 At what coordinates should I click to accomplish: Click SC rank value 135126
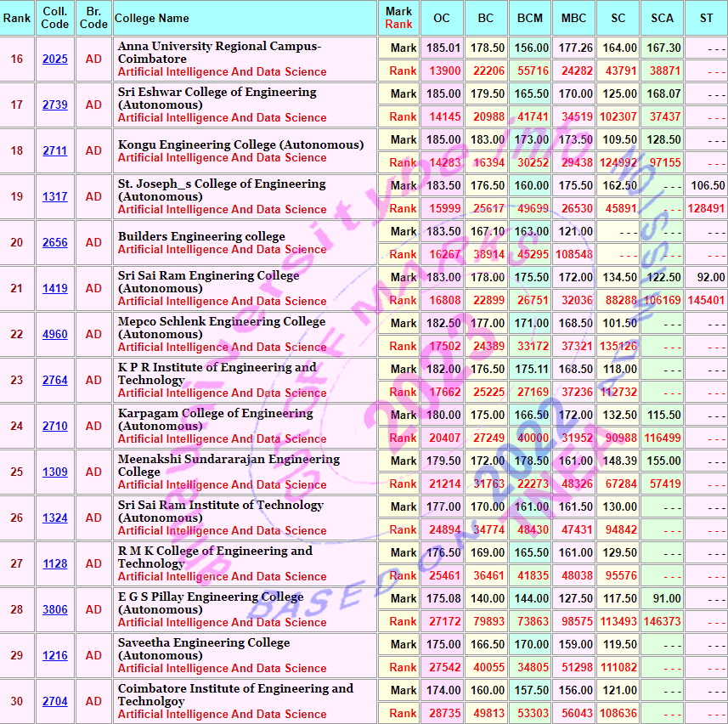618,346
